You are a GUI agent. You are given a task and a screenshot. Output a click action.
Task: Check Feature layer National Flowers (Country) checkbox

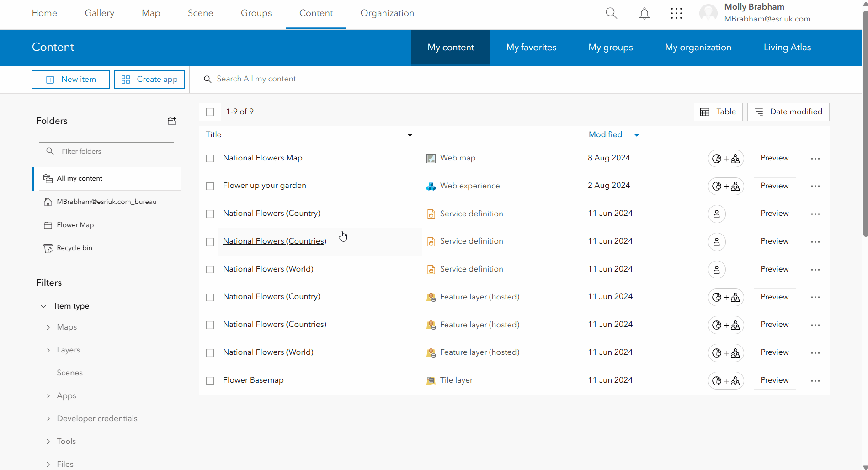(x=210, y=298)
